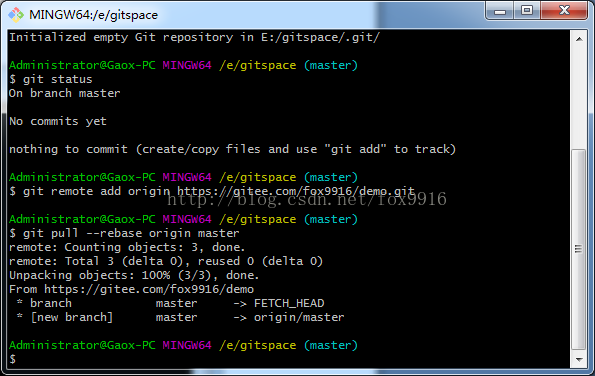The height and width of the screenshot is (376, 595).
Task: Click the 'Unpacking objects: 100% (3/3)' line
Action: coord(134,275)
